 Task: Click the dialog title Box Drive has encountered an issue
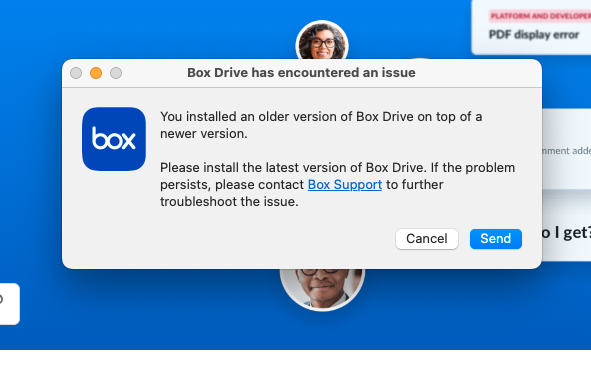(x=301, y=72)
